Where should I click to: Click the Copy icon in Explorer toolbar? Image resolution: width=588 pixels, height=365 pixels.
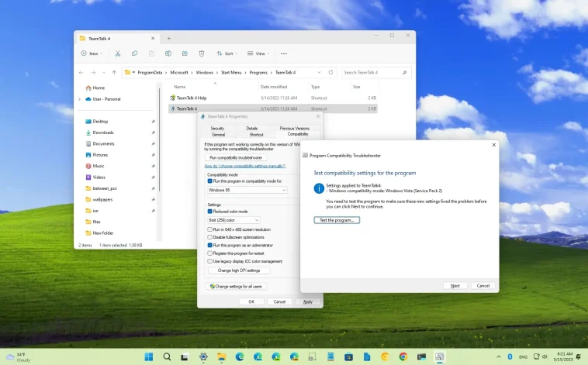coord(134,53)
